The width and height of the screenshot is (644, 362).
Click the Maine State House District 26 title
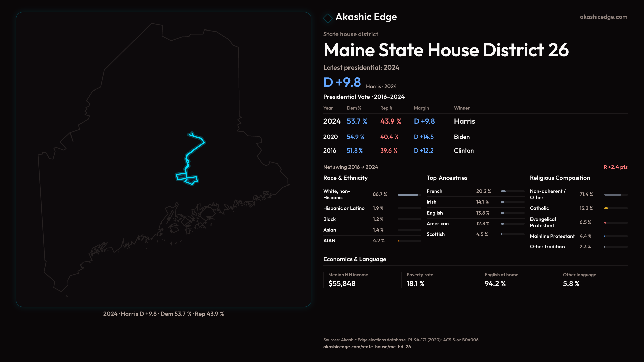point(446,50)
